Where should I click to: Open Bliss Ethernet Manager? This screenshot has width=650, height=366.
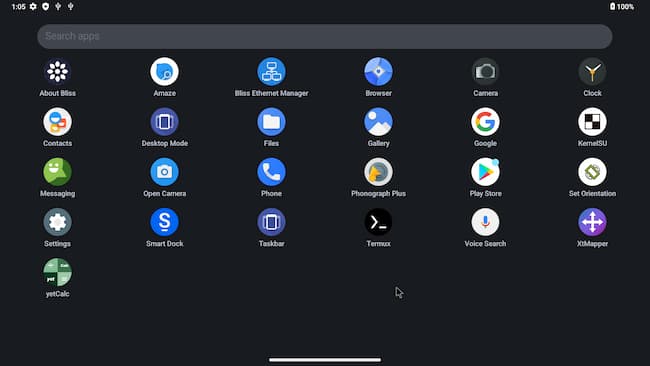272,72
